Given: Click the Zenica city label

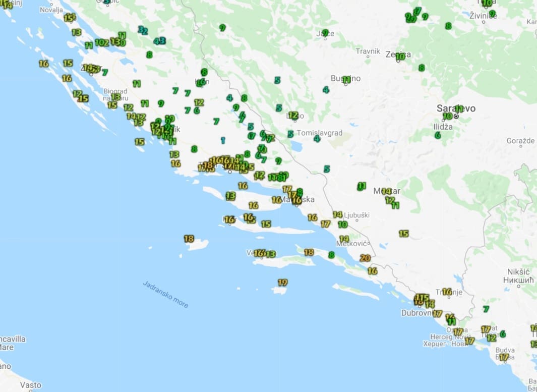Looking at the screenshot, I should point(398,54).
